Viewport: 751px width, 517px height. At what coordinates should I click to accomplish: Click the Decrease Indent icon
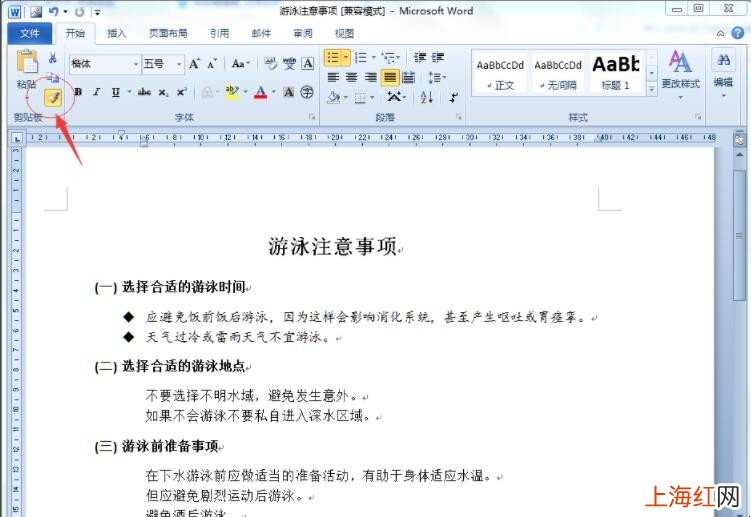420,57
